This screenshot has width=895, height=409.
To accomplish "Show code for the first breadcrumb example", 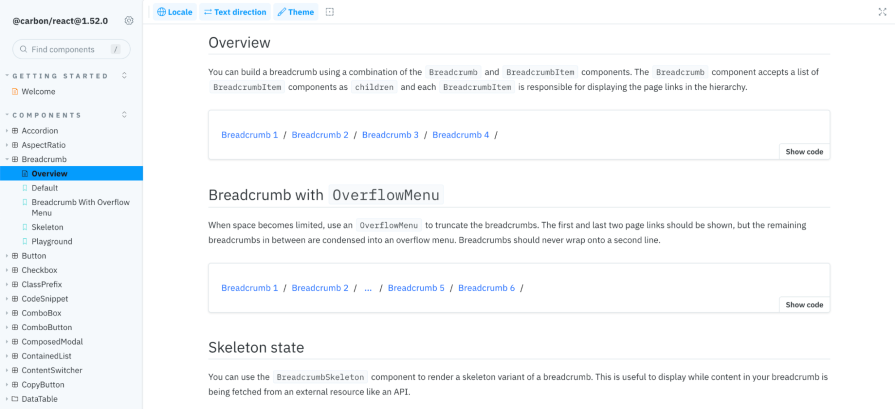I will click(x=804, y=152).
